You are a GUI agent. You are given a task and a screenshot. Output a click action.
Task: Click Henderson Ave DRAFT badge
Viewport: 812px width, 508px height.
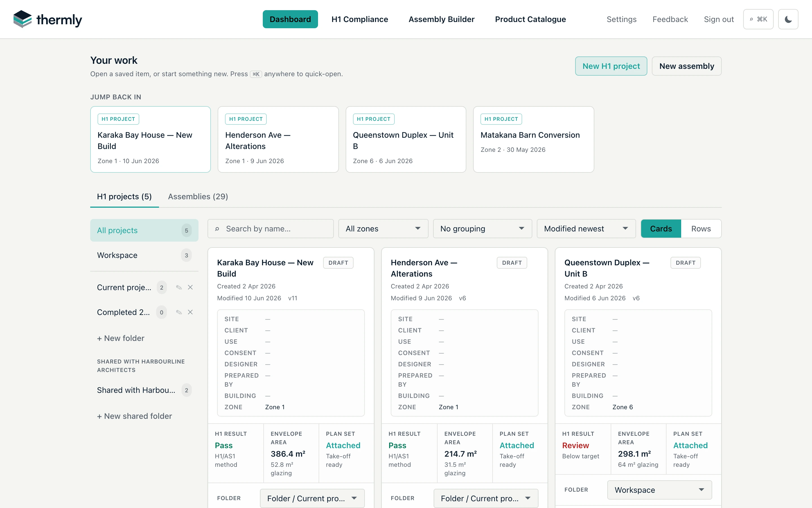pyautogui.click(x=512, y=263)
